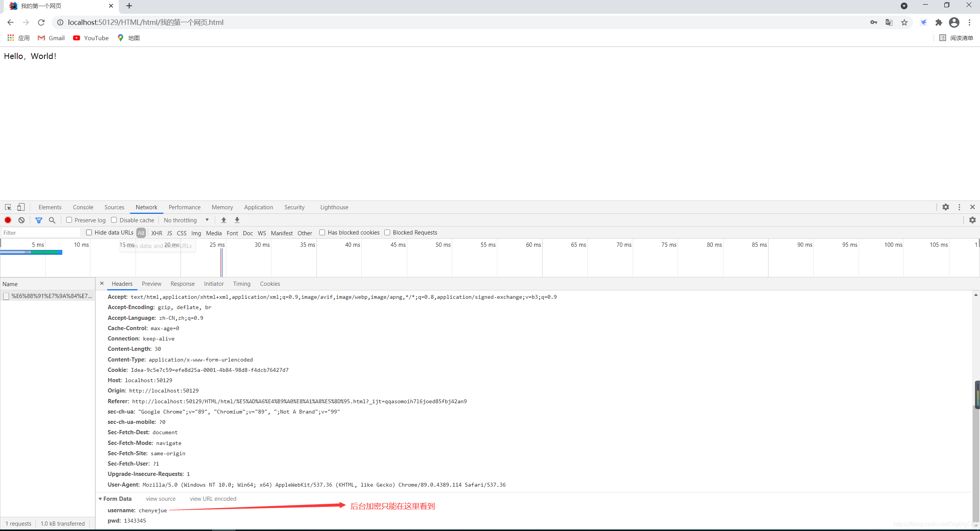Enable Has blocked cookies checkbox
This screenshot has width=980, height=531.
click(x=322, y=233)
